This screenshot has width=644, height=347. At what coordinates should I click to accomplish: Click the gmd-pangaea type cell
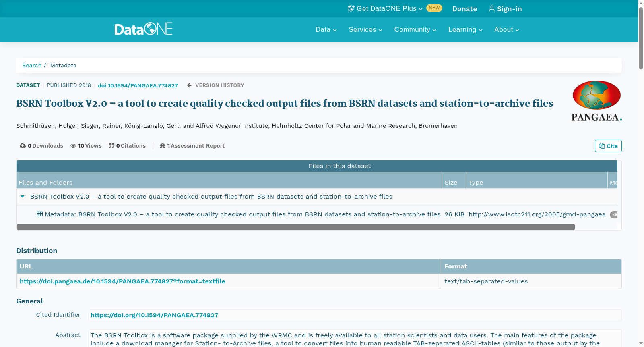pos(537,214)
